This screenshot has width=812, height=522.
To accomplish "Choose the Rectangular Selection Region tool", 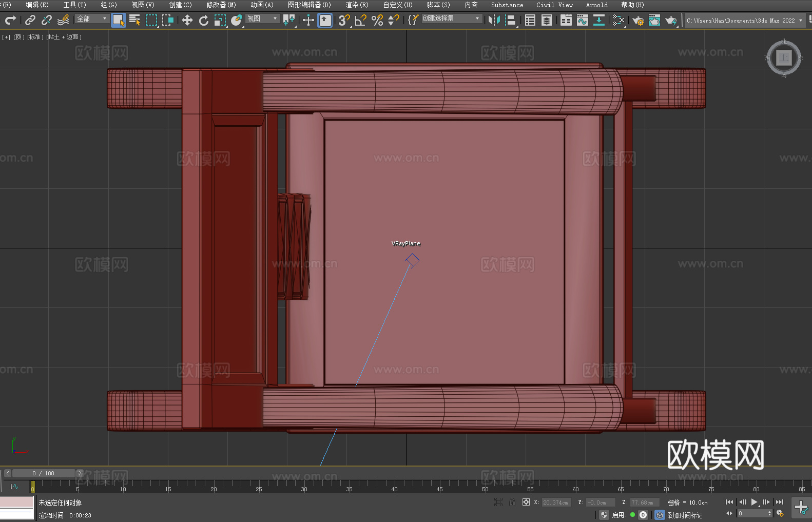I will 151,20.
